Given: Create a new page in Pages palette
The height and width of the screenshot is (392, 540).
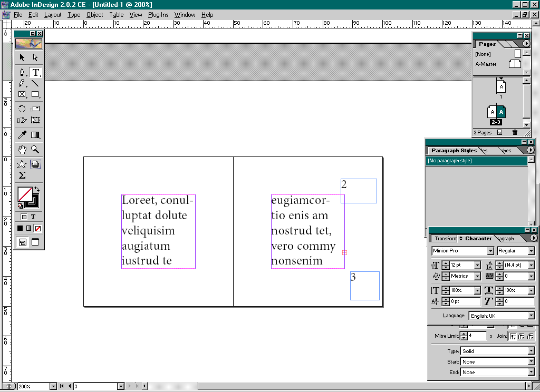Looking at the screenshot, I should pyautogui.click(x=499, y=132).
